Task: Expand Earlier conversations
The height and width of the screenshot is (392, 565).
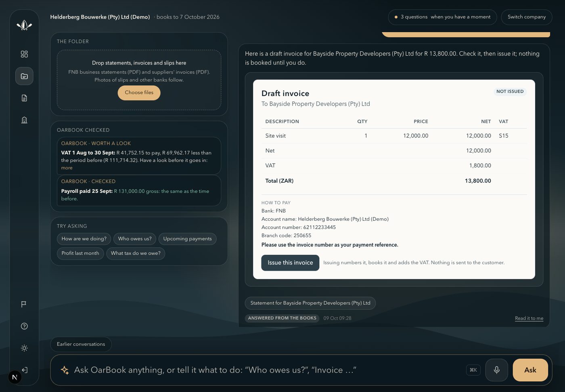Action: (x=81, y=344)
